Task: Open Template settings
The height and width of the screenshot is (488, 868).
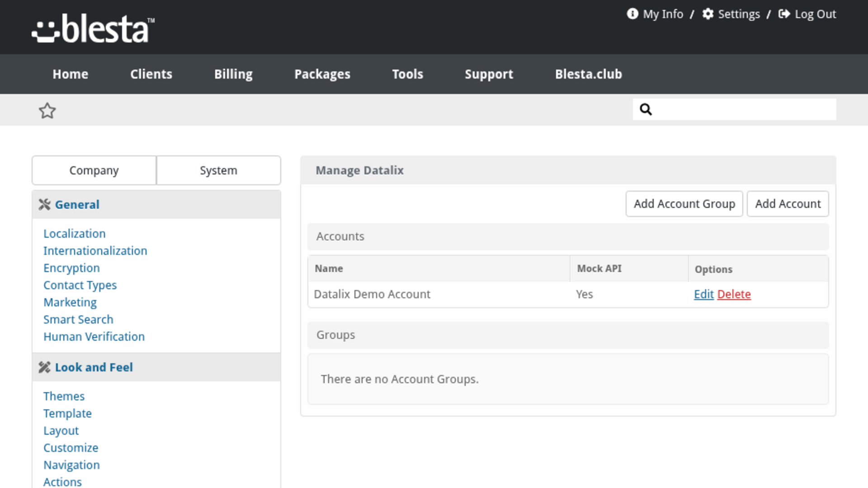Action: 67,413
